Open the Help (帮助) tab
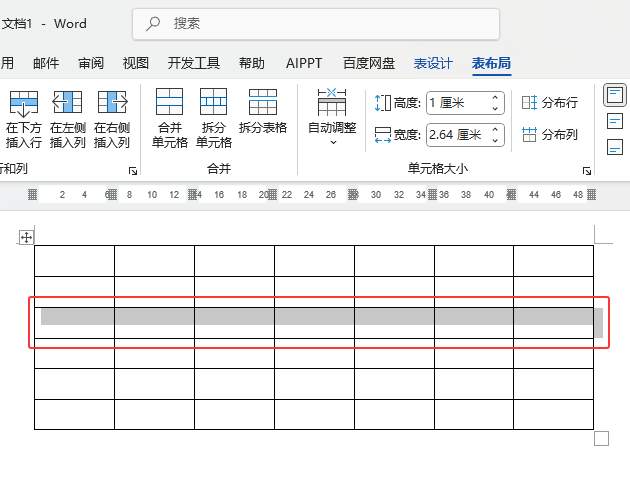This screenshot has width=630, height=482. click(x=252, y=63)
